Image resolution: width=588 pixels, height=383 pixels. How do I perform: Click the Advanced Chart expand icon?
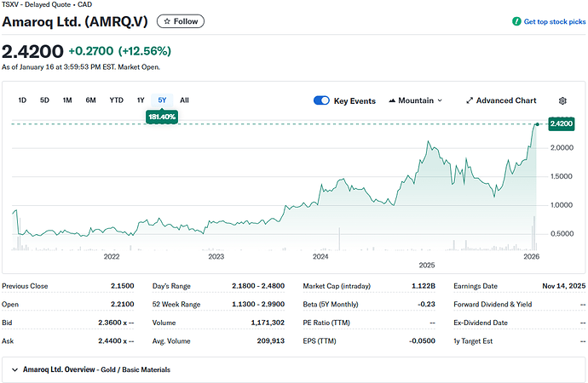[470, 100]
